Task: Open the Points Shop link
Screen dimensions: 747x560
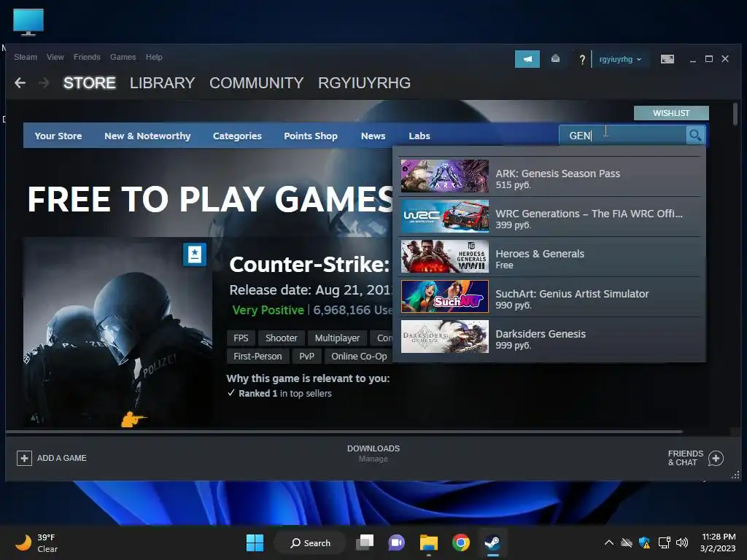Action: click(x=311, y=136)
